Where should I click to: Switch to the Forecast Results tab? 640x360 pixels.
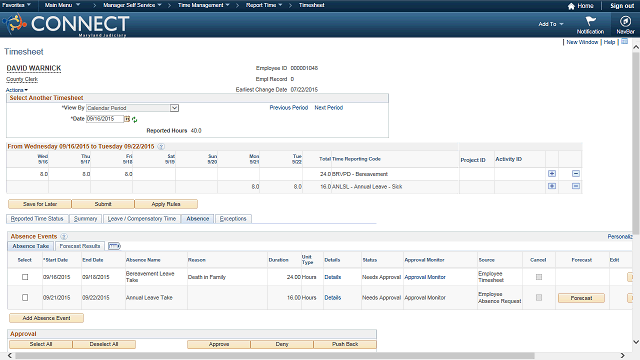[x=80, y=246]
